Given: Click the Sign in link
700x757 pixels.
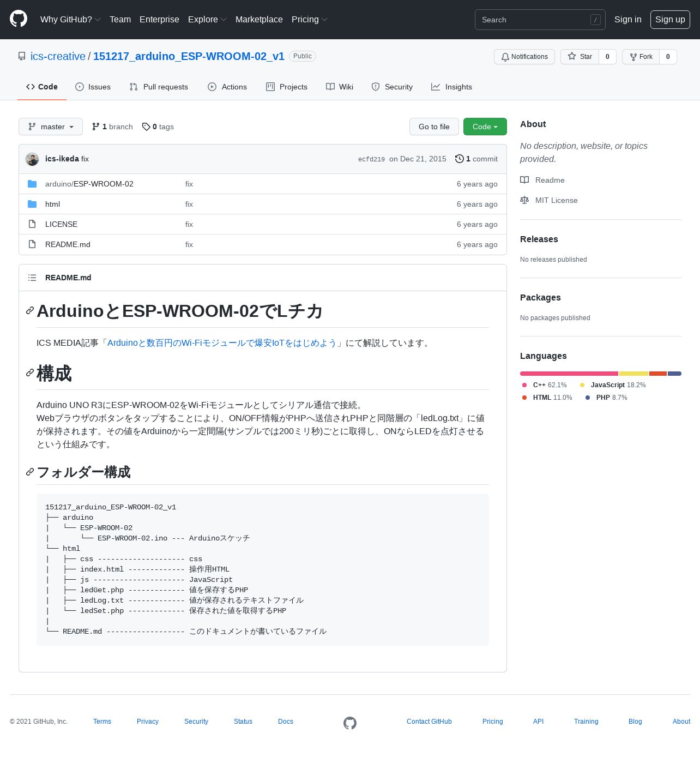Looking at the screenshot, I should (x=627, y=19).
